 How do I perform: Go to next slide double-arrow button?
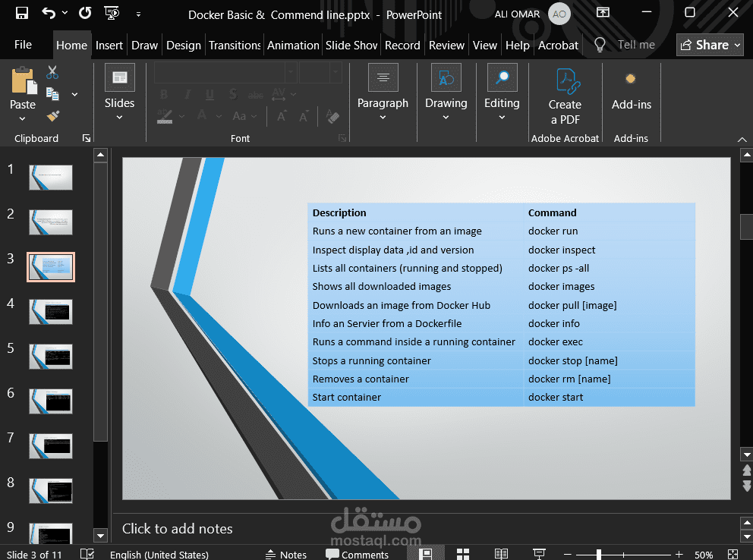[x=747, y=486]
